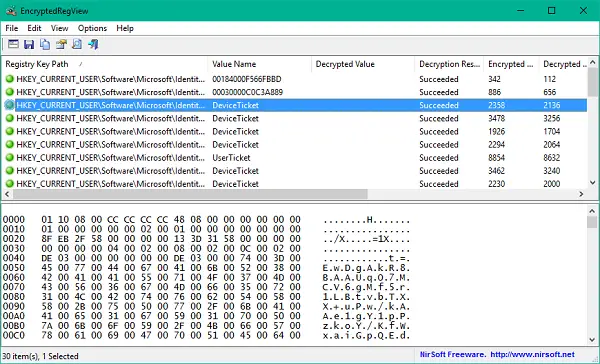Click the Save selected items floppy icon
The image size is (600, 364).
[29, 44]
